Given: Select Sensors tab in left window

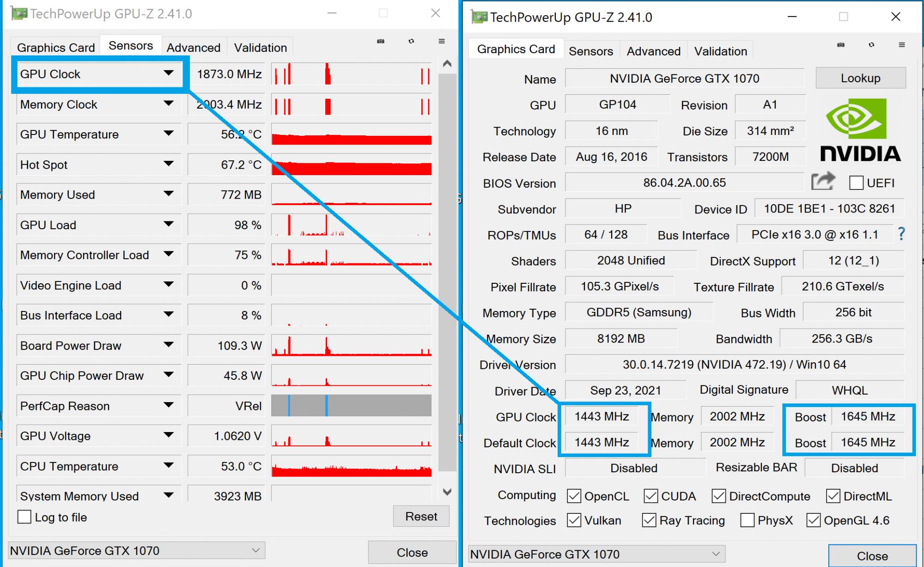Looking at the screenshot, I should pos(131,45).
